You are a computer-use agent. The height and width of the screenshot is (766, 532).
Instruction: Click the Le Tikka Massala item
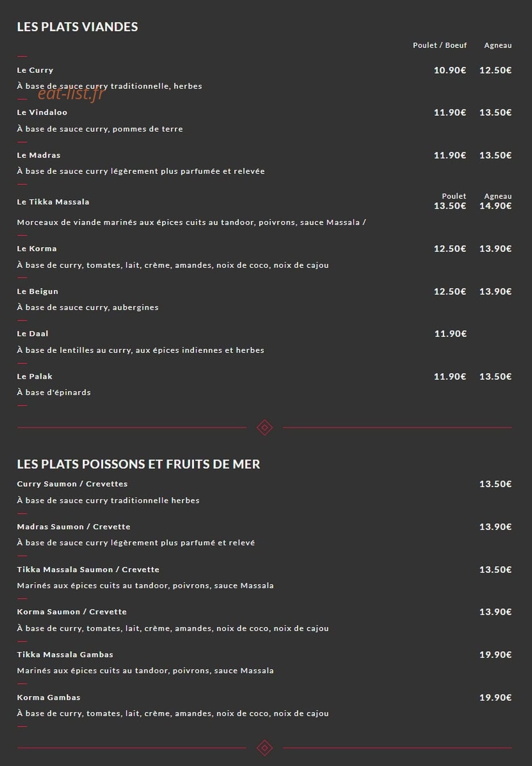click(x=53, y=202)
